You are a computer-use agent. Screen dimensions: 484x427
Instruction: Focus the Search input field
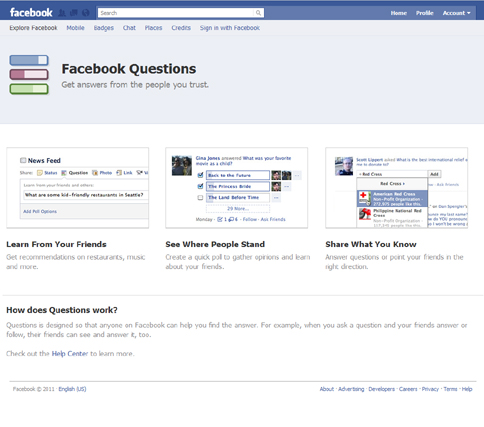click(x=176, y=13)
